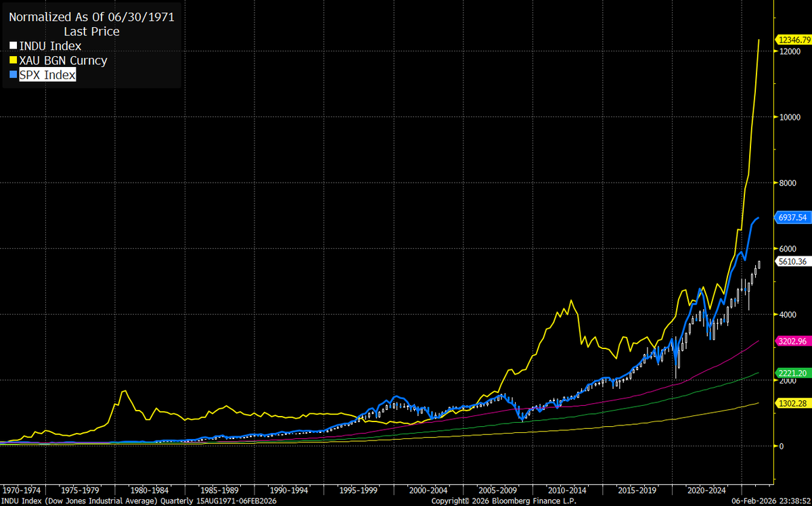Click the 6000 y-axis label
The height and width of the screenshot is (506, 812).
coord(789,249)
